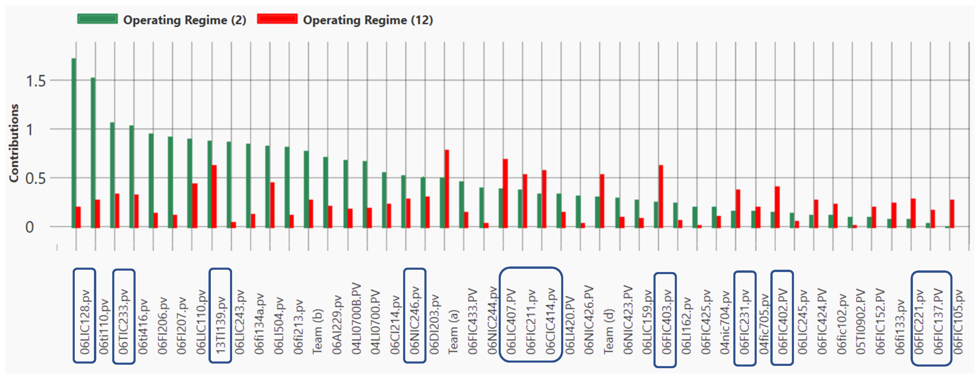Click the 06LIC407.PV axis label

[511, 322]
